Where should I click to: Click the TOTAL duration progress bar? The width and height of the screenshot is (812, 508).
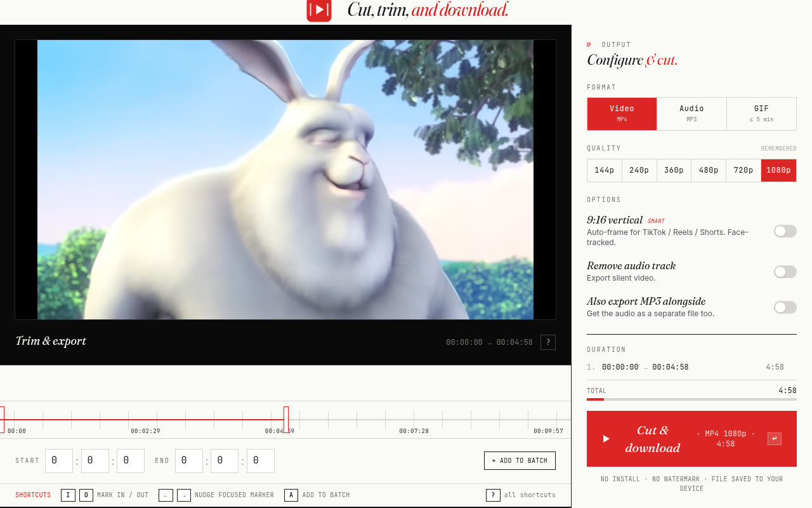[691, 399]
